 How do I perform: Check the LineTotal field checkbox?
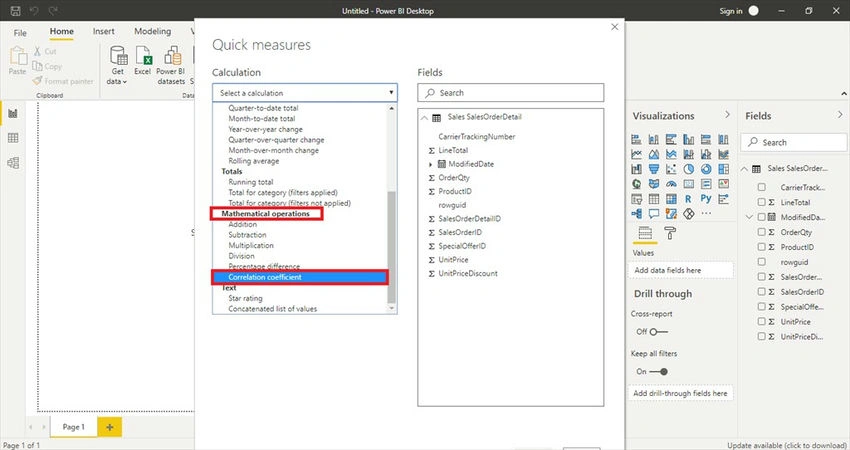[x=762, y=202]
